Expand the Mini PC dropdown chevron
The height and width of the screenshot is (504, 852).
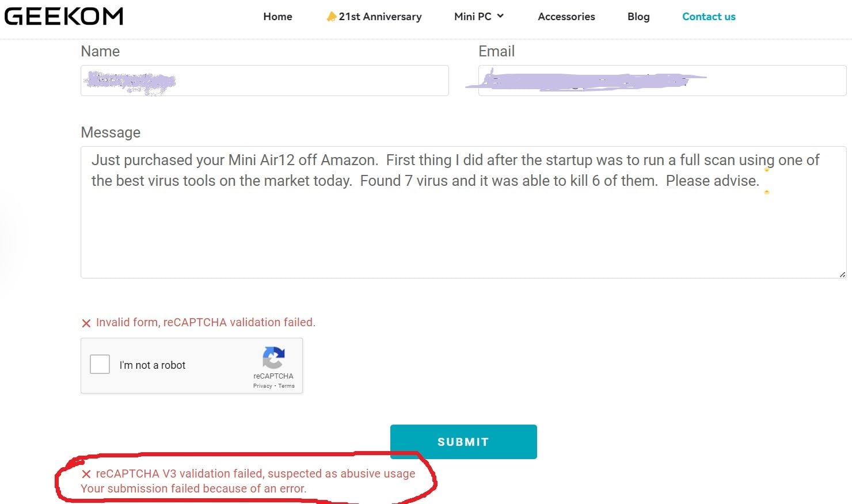(x=500, y=16)
